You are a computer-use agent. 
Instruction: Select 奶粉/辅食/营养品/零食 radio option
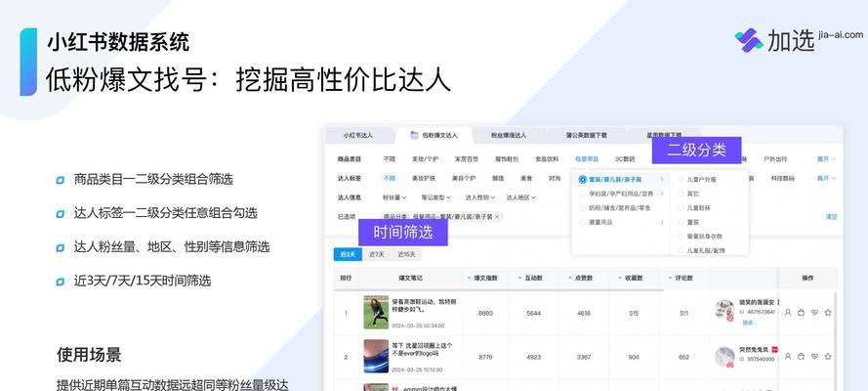(582, 207)
